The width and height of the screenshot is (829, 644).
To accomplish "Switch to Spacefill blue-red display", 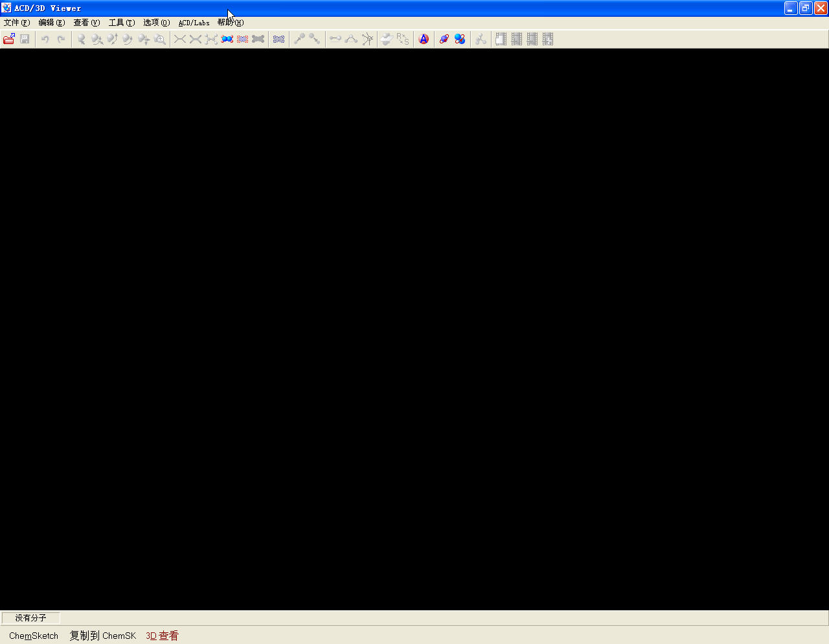I will [x=227, y=39].
